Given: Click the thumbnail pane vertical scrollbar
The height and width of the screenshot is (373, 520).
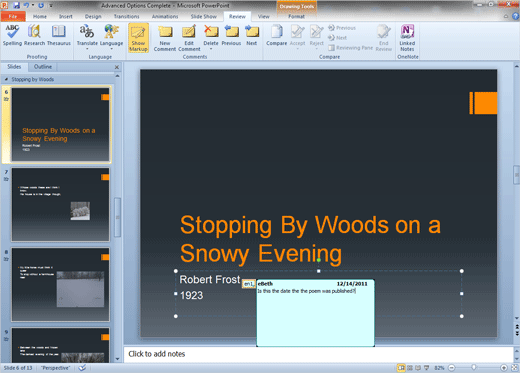Looking at the screenshot, I should [117, 217].
